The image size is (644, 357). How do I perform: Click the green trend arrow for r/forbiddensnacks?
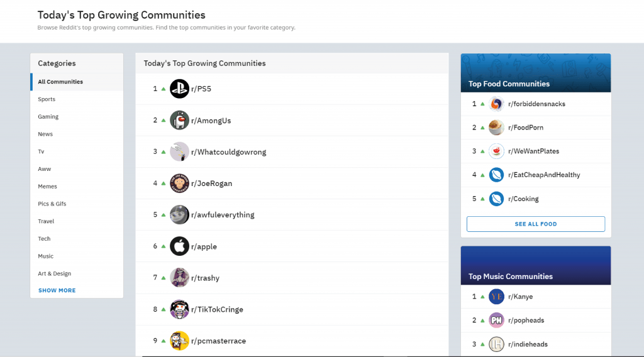tap(482, 104)
